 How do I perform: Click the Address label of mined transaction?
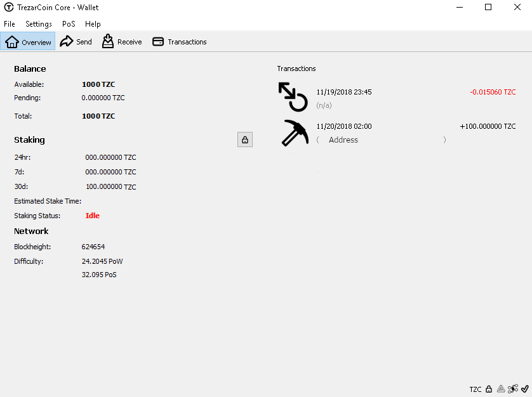[x=343, y=140]
